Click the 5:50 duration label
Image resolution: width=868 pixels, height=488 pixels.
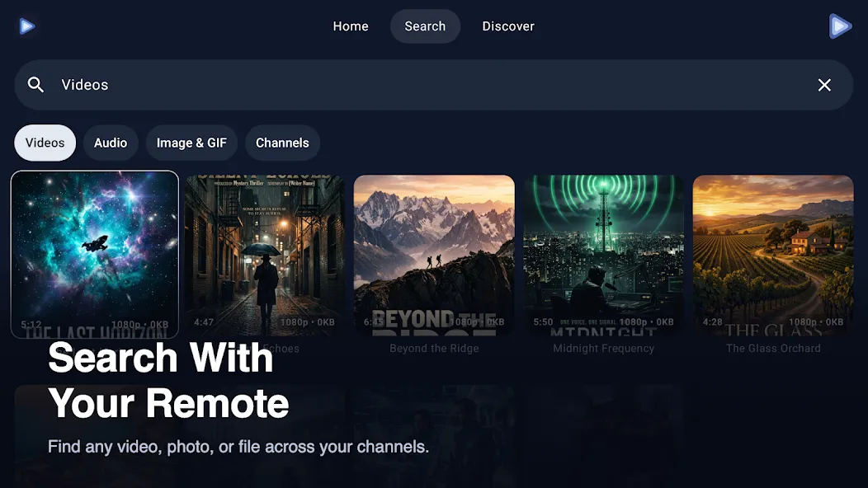pyautogui.click(x=543, y=322)
